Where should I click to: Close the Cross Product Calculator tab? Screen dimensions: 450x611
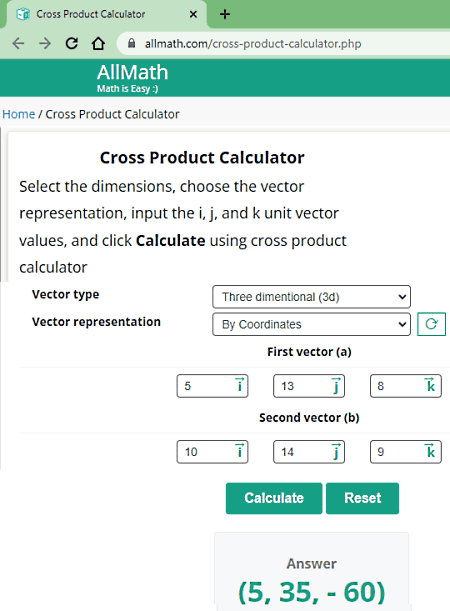193,14
